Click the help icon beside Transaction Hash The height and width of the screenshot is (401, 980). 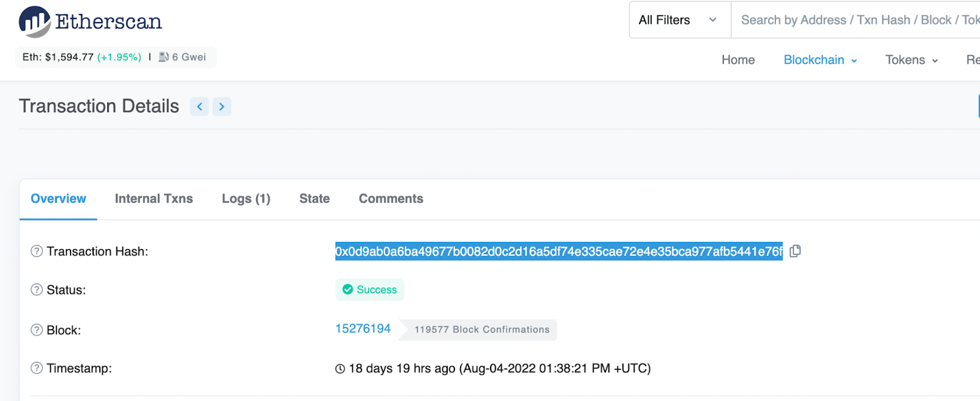pyautogui.click(x=37, y=251)
